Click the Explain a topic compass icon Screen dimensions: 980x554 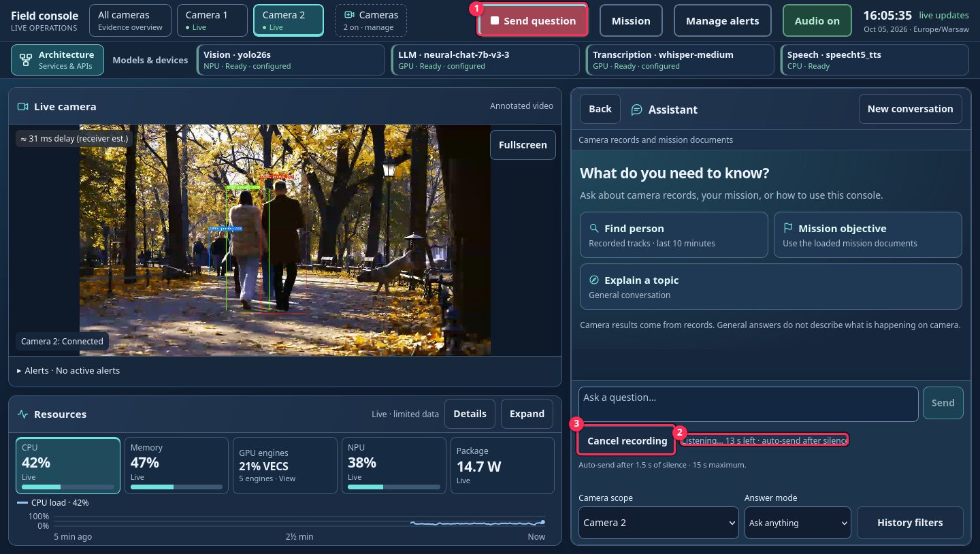(594, 280)
